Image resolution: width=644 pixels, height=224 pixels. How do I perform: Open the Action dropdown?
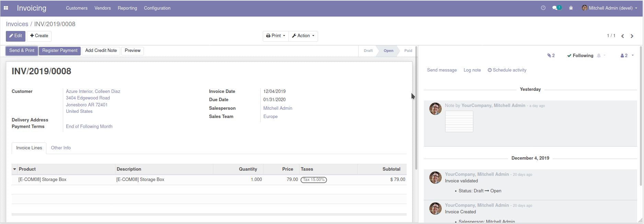[303, 36]
